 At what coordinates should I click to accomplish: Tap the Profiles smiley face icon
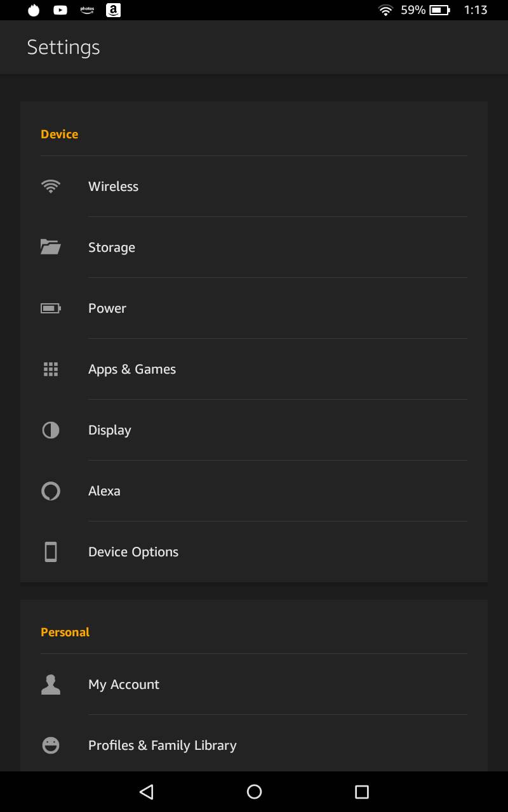coord(51,745)
